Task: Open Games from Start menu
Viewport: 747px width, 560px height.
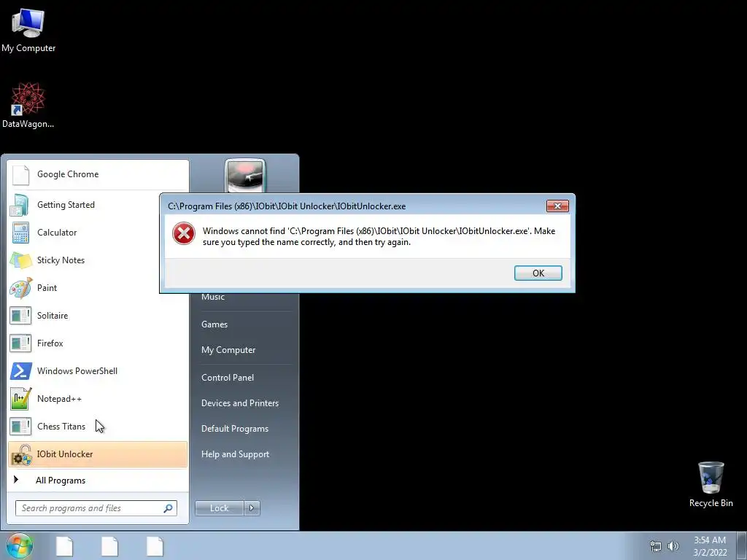Action: (x=214, y=324)
